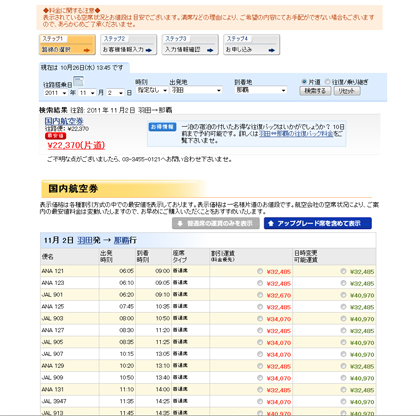Click the blue アップグレード席を含めて表示 button

318,223
